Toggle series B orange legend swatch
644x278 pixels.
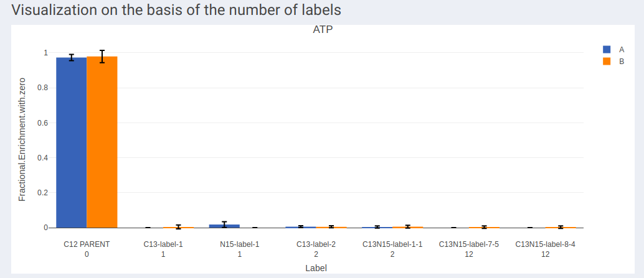coord(607,62)
